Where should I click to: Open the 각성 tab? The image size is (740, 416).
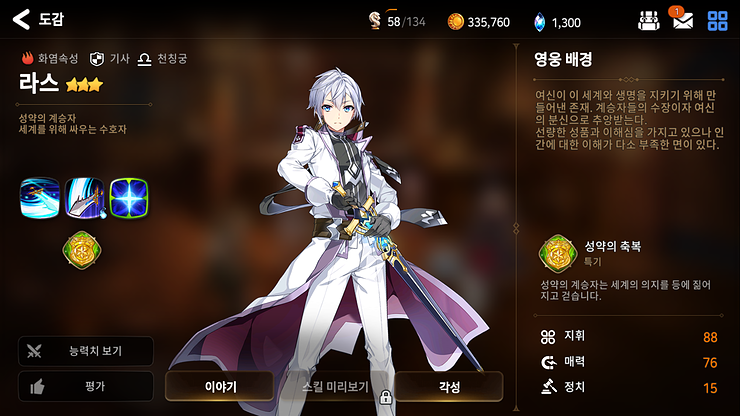(449, 387)
